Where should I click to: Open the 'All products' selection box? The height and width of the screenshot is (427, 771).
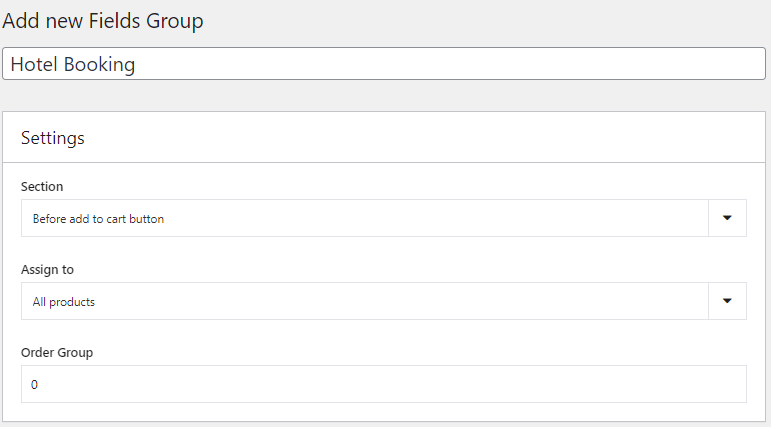pyautogui.click(x=384, y=301)
